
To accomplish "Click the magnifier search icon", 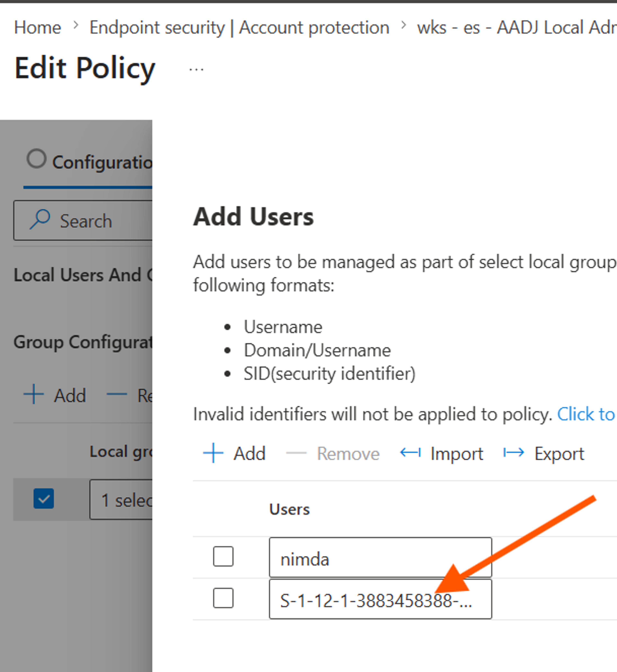I will 40,219.
